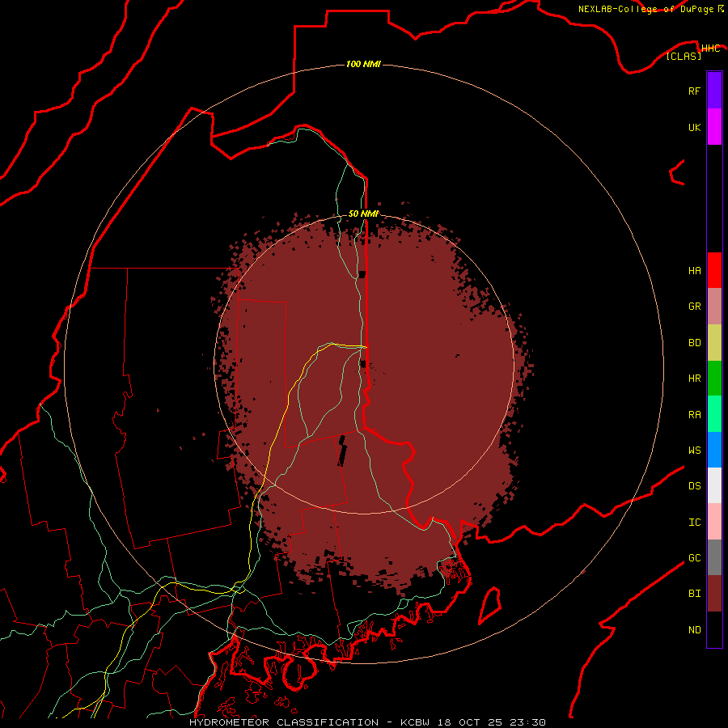
Task: Click the HYDROMETEOR CLASSIFICATION title text
Action: click(x=284, y=722)
